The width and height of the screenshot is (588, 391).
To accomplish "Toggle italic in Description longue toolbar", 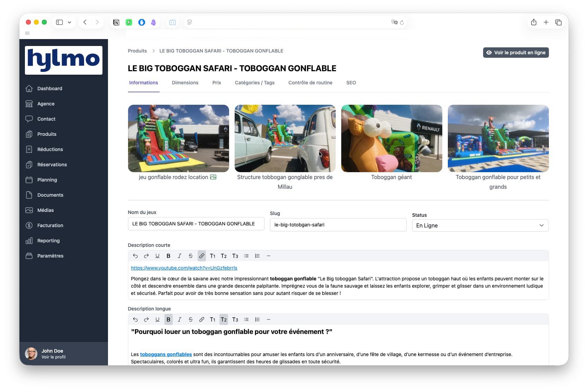I will 179,319.
